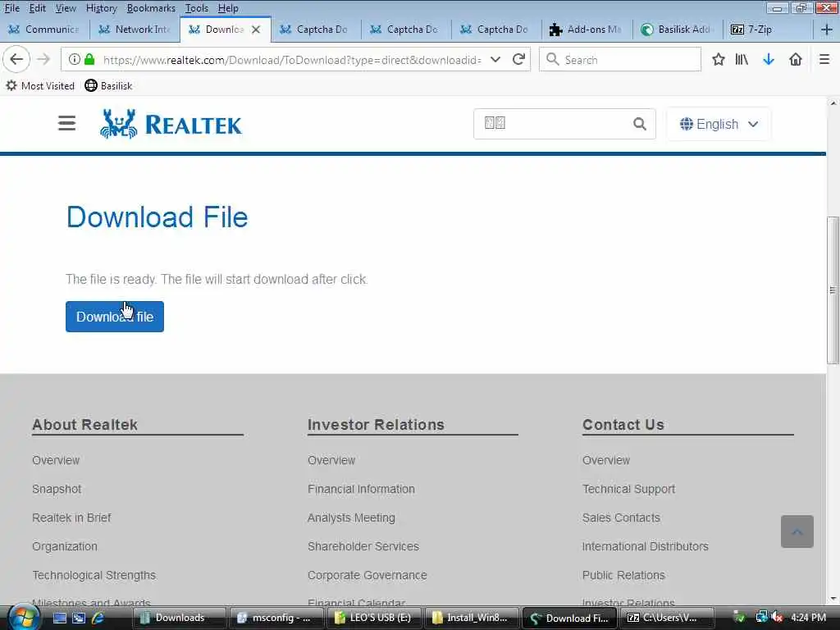Bookmark this page with the star icon
Image resolution: width=840 pixels, height=630 pixels.
click(719, 59)
